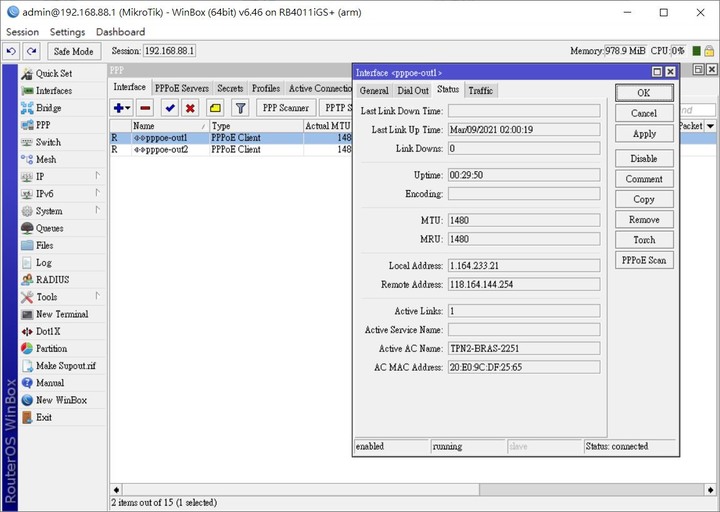
Task: Open PPP in sidebar
Action: click(43, 125)
